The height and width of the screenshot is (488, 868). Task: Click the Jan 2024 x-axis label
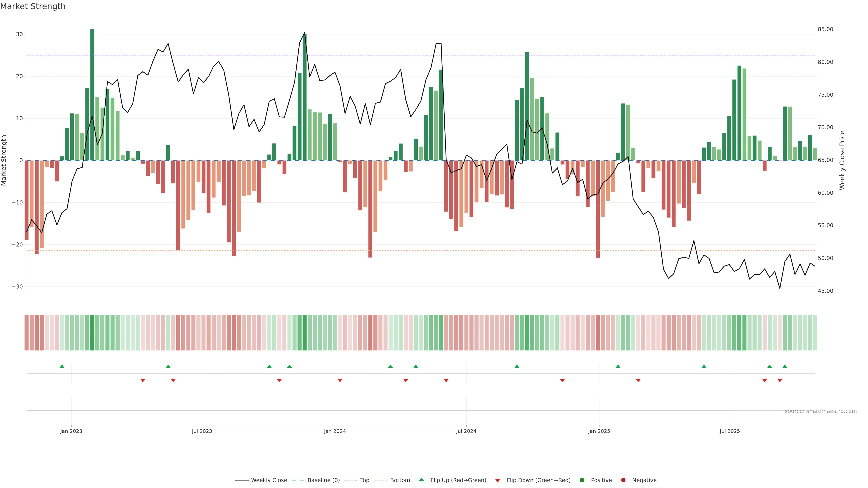point(335,431)
